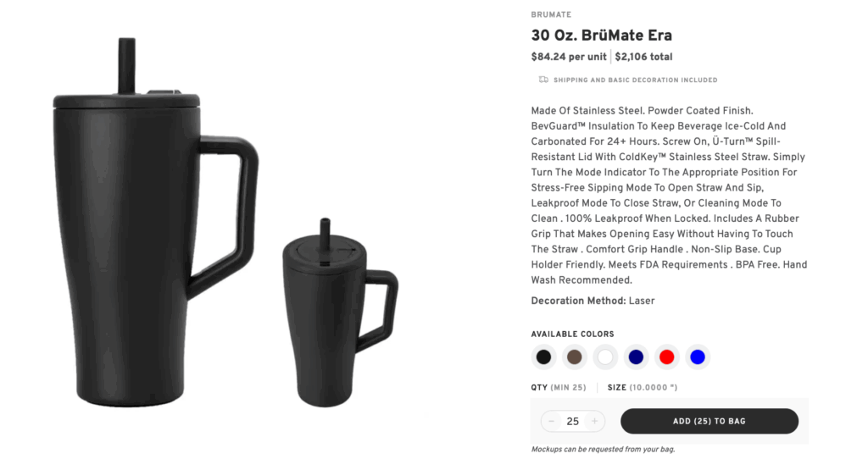Click the shipping truck icon
Screen dimensions: 868x459
[543, 80]
